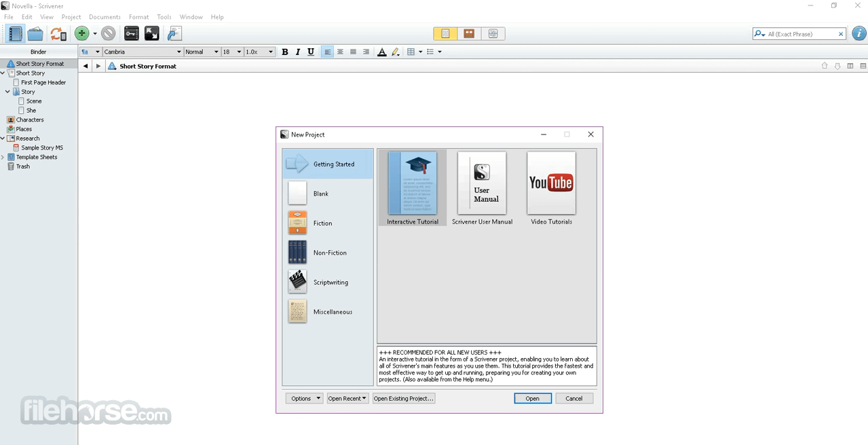This screenshot has height=445, width=868.
Task: Select Fiction project category
Action: (328, 223)
